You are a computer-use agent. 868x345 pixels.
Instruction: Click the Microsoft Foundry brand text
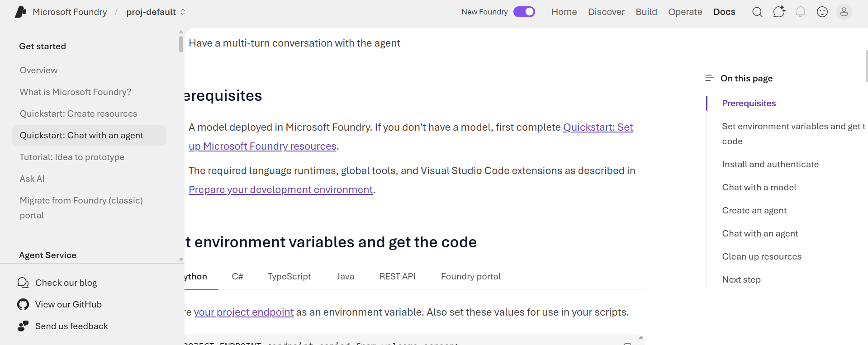pyautogui.click(x=70, y=12)
